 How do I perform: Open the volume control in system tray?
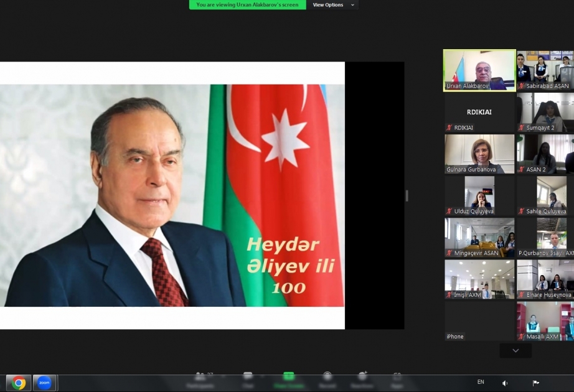(505, 383)
